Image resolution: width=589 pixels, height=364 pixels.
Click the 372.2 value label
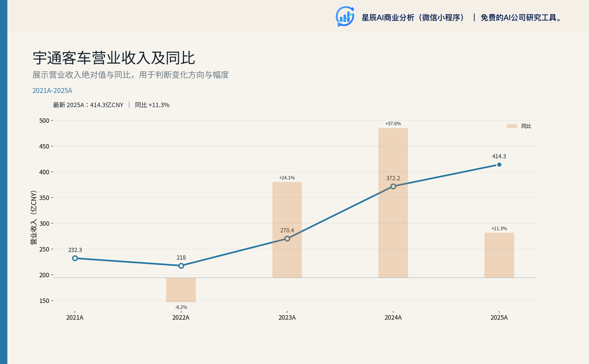[393, 178]
